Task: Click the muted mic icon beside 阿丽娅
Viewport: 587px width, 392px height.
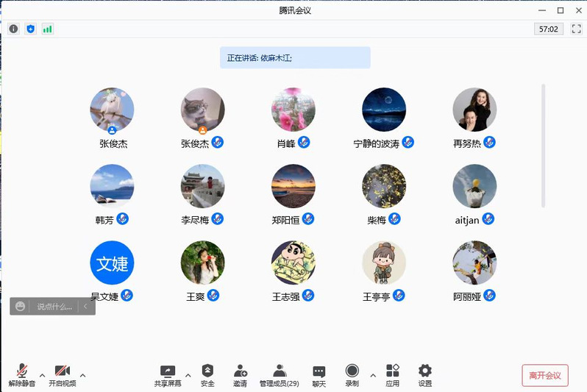Action: click(489, 296)
